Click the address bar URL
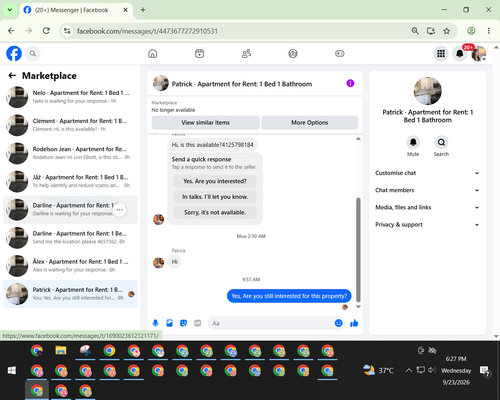The height and width of the screenshot is (400, 500). point(147,31)
